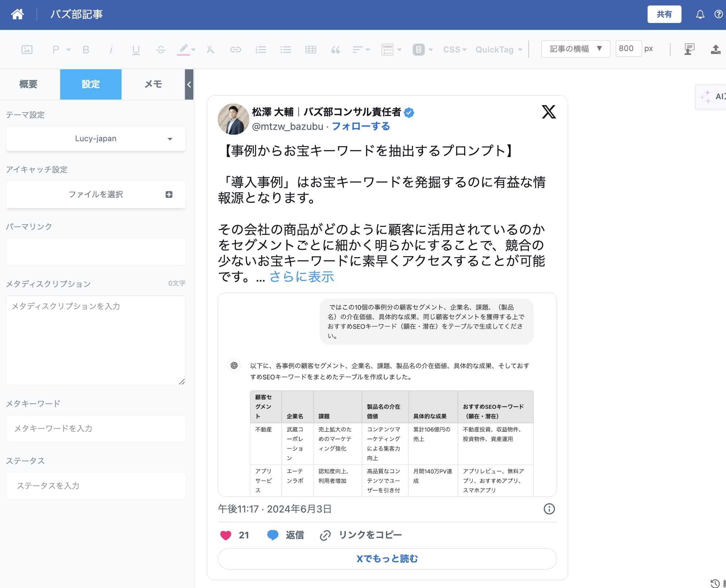Insert a table
The height and width of the screenshot is (588, 726).
pyautogui.click(x=310, y=50)
